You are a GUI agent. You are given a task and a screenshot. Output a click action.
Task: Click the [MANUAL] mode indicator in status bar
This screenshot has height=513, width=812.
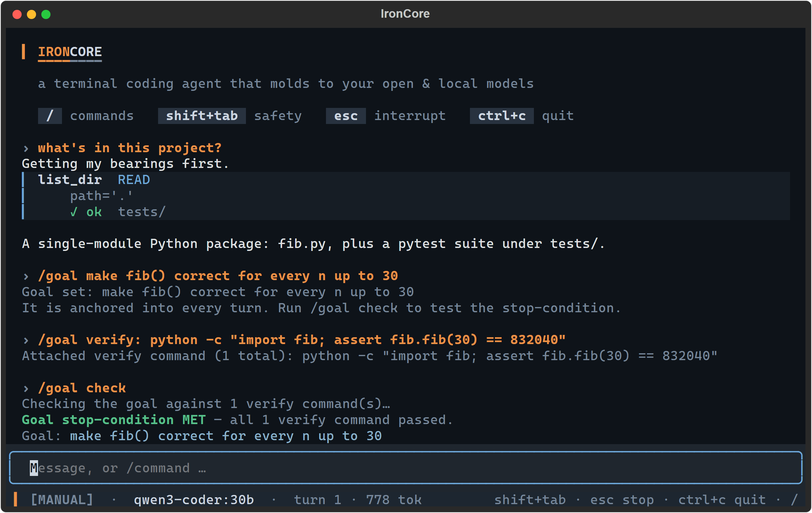coord(62,500)
